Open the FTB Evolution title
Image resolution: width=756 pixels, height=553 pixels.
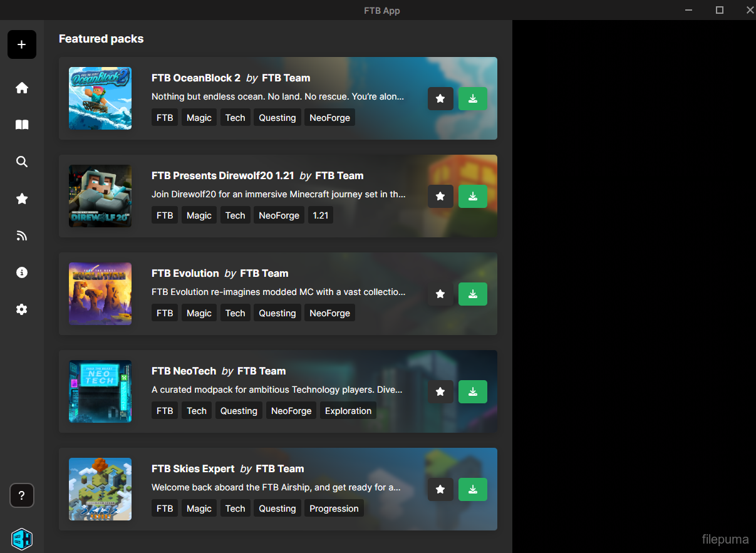pos(185,273)
